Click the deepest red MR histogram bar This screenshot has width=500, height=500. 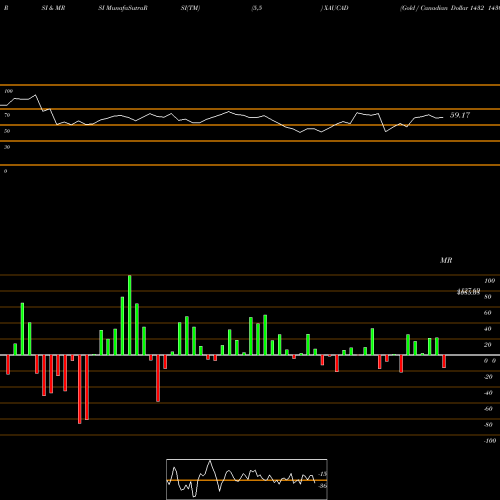(80, 389)
